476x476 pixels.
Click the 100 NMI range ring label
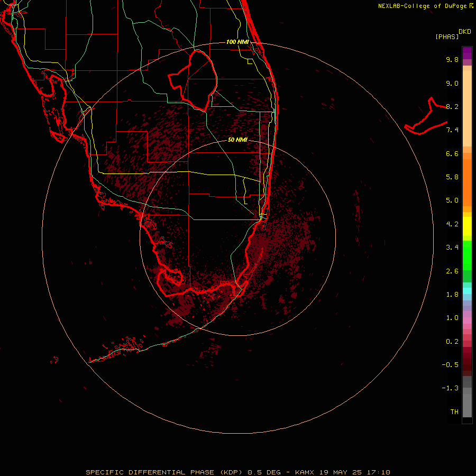[x=237, y=42]
